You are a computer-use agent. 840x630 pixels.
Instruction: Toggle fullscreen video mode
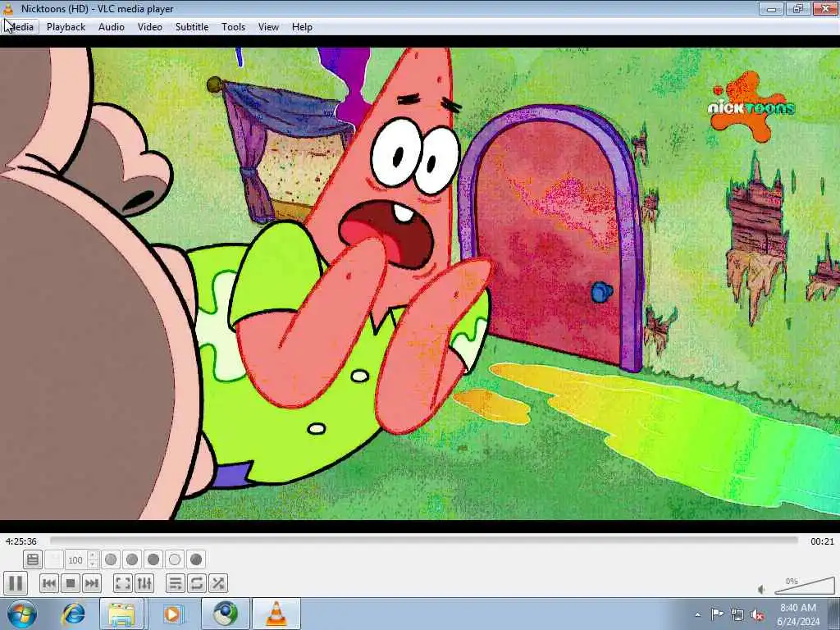(123, 583)
